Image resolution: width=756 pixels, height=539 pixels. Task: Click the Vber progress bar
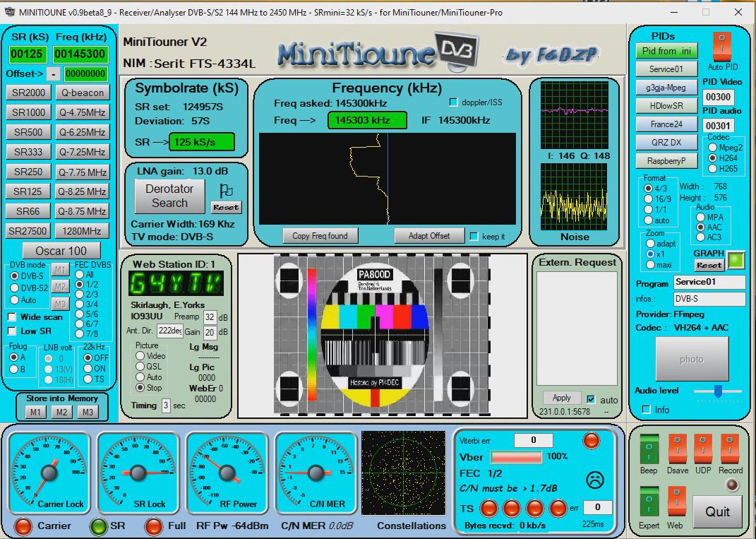coord(517,456)
